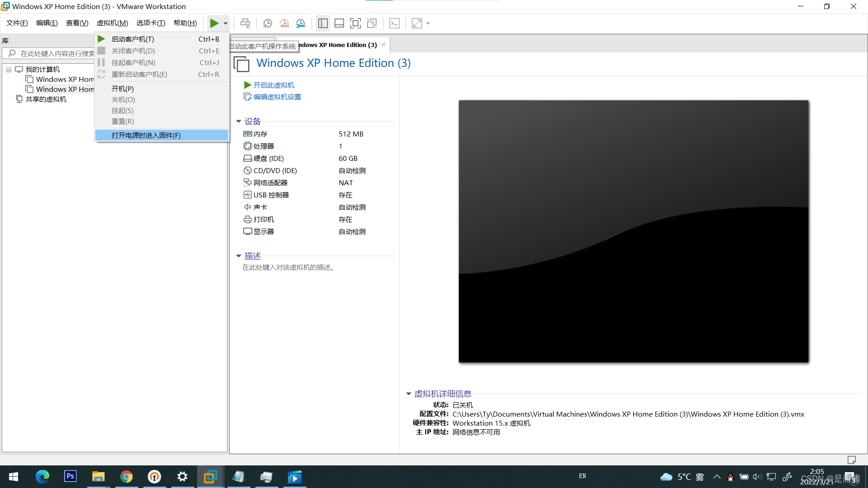The width and height of the screenshot is (868, 488).
Task: Revert the VM to its snapshot
Action: (x=284, y=23)
